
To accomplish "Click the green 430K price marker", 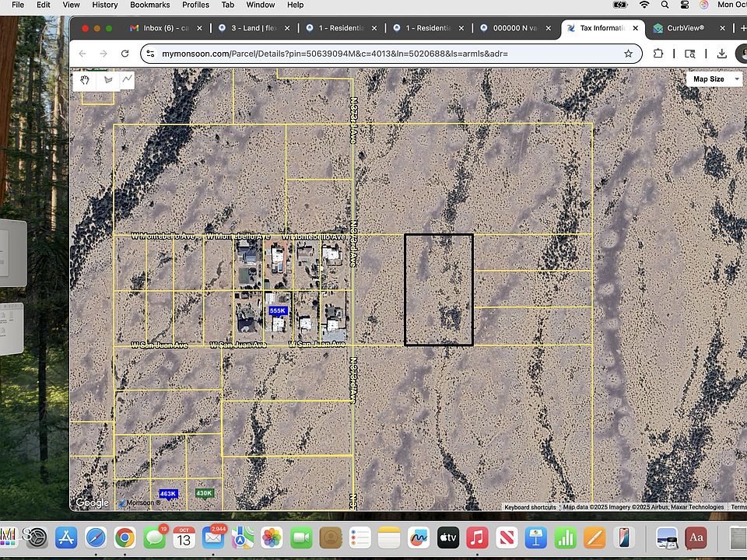I will [204, 493].
